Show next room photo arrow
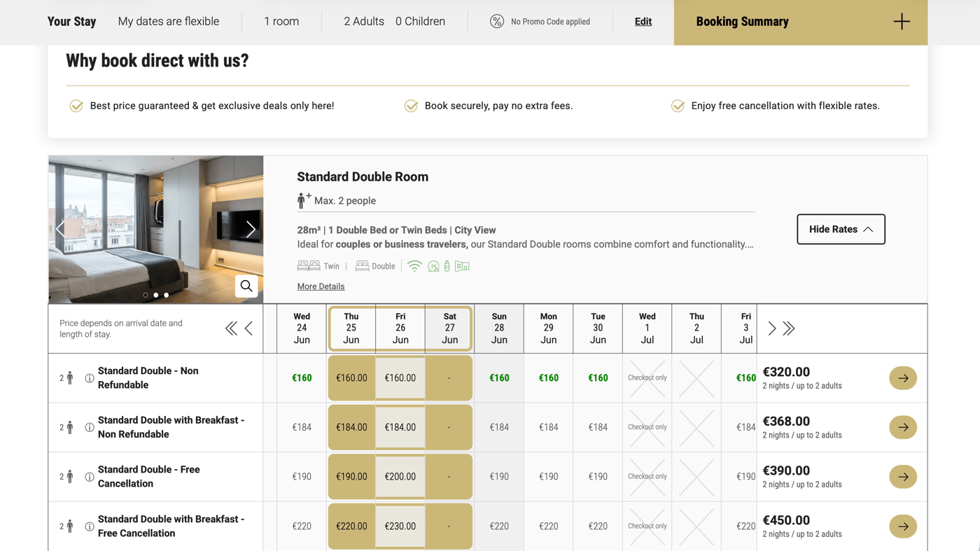The height and width of the screenshot is (551, 980). coord(250,229)
